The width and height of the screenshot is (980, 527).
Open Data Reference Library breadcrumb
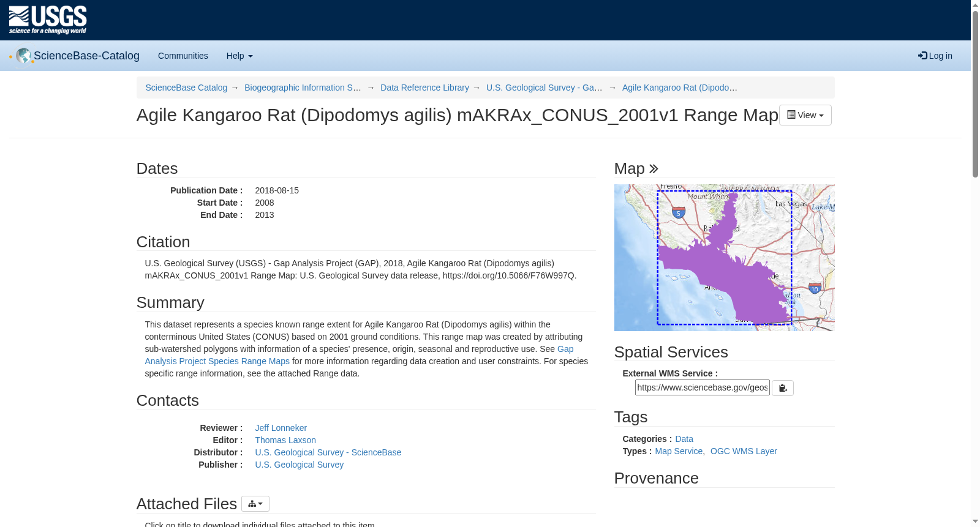pos(424,88)
